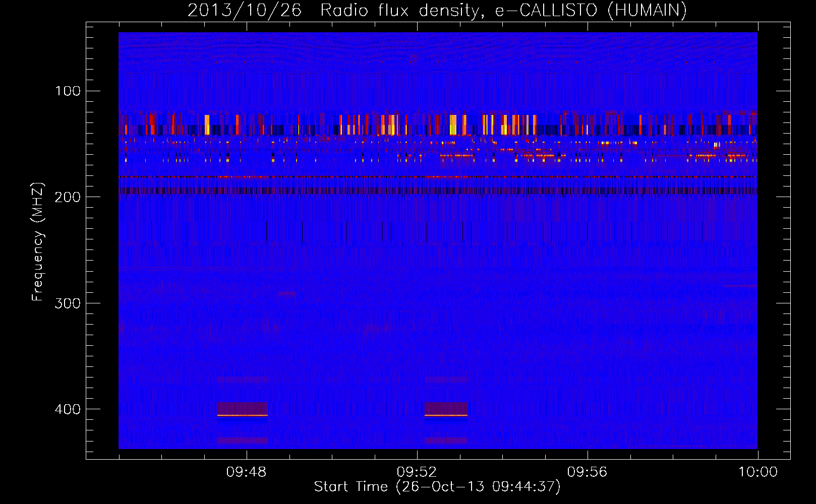This screenshot has height=504, width=816.
Task: Click the 400 frequency tick label
Action: click(x=68, y=409)
